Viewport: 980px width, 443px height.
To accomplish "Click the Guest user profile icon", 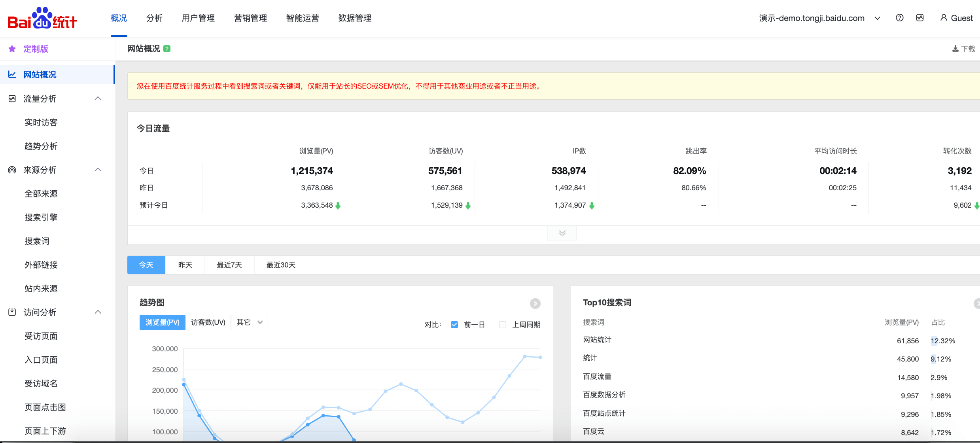I will click(944, 18).
